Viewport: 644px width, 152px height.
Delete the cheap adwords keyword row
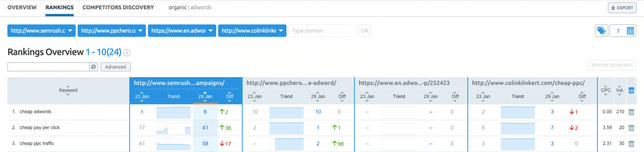click(x=631, y=112)
